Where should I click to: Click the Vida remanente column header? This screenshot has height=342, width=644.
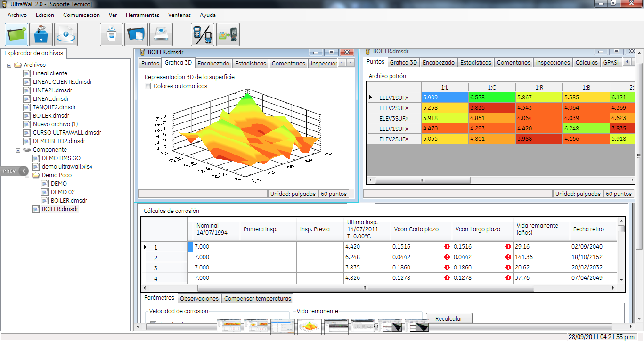click(541, 229)
